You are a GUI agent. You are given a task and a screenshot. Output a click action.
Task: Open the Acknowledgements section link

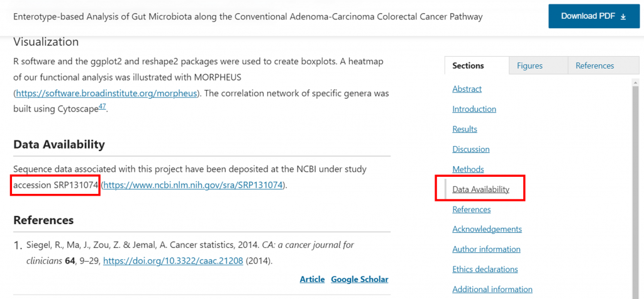click(x=487, y=229)
